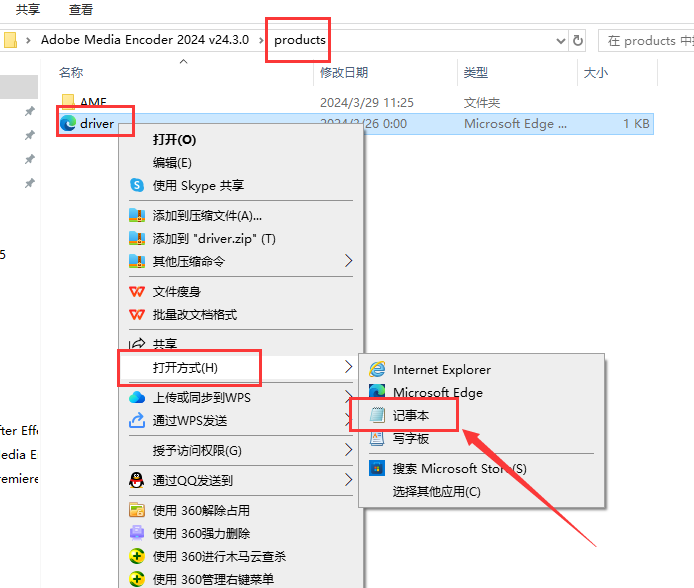Click archive icon beside 其他压缩命令
The image size is (694, 588).
point(137,261)
